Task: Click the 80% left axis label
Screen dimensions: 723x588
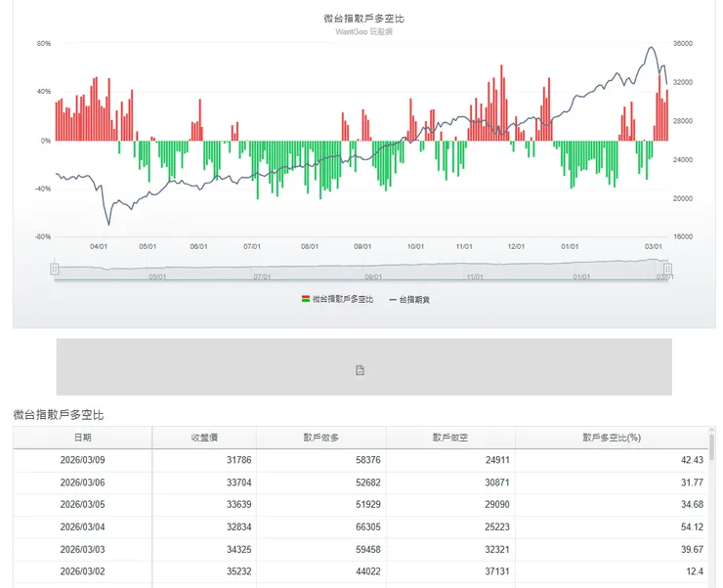Action: click(x=44, y=43)
